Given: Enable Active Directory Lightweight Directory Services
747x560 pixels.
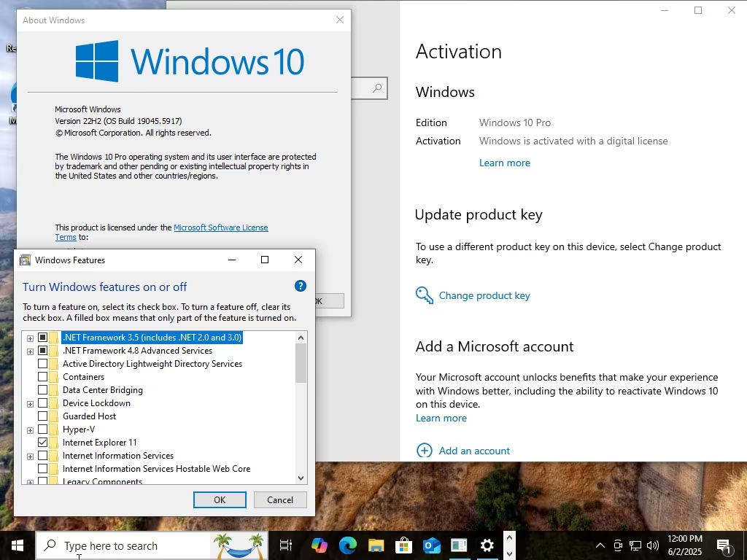Looking at the screenshot, I should click(x=42, y=364).
